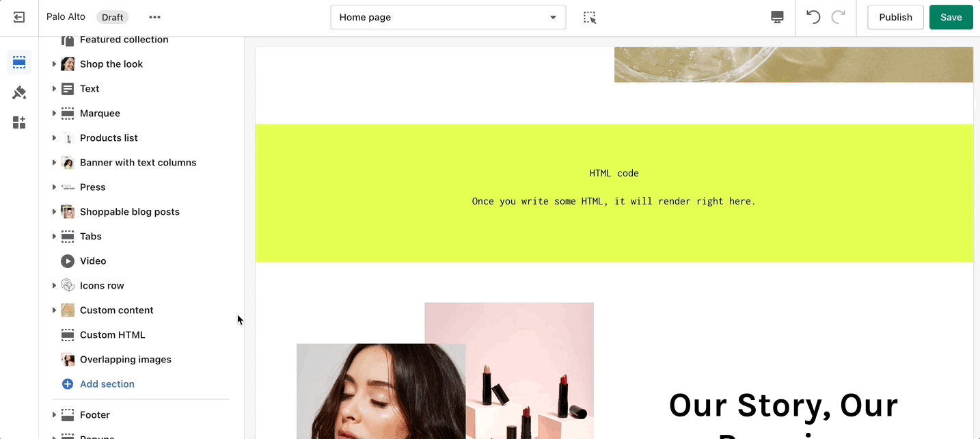Image resolution: width=980 pixels, height=439 pixels.
Task: Open the three-dot theme actions menu
Action: click(155, 17)
